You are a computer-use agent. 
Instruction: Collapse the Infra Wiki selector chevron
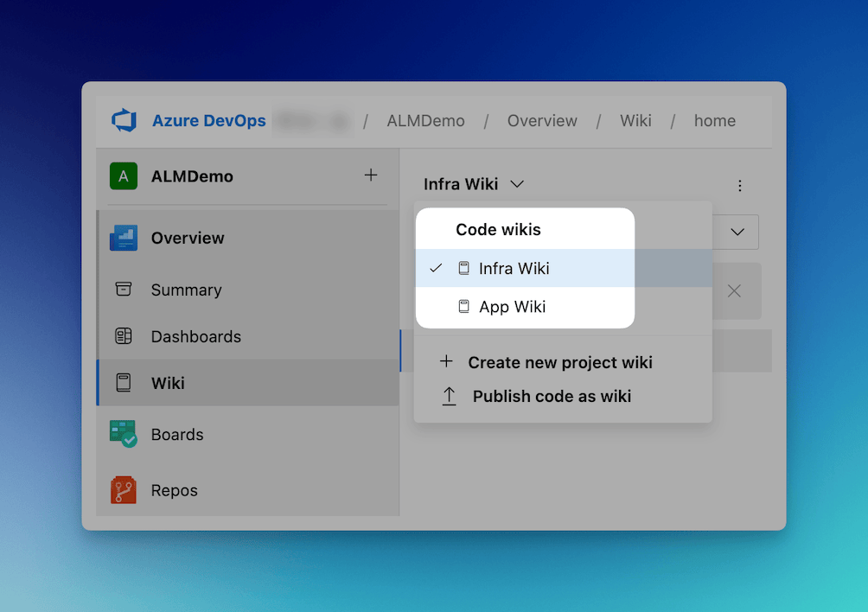pos(517,184)
